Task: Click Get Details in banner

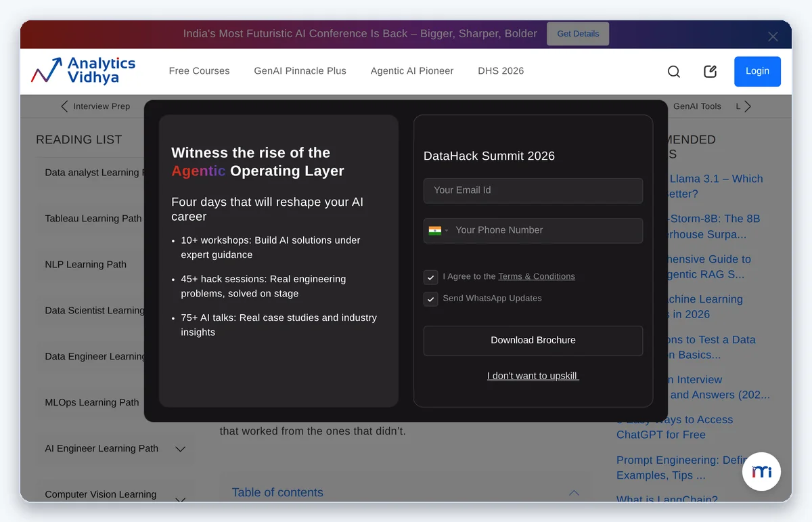Action: 578,34
